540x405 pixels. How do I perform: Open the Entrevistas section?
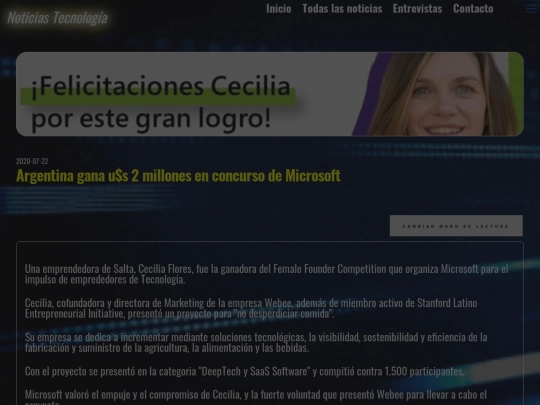[417, 8]
